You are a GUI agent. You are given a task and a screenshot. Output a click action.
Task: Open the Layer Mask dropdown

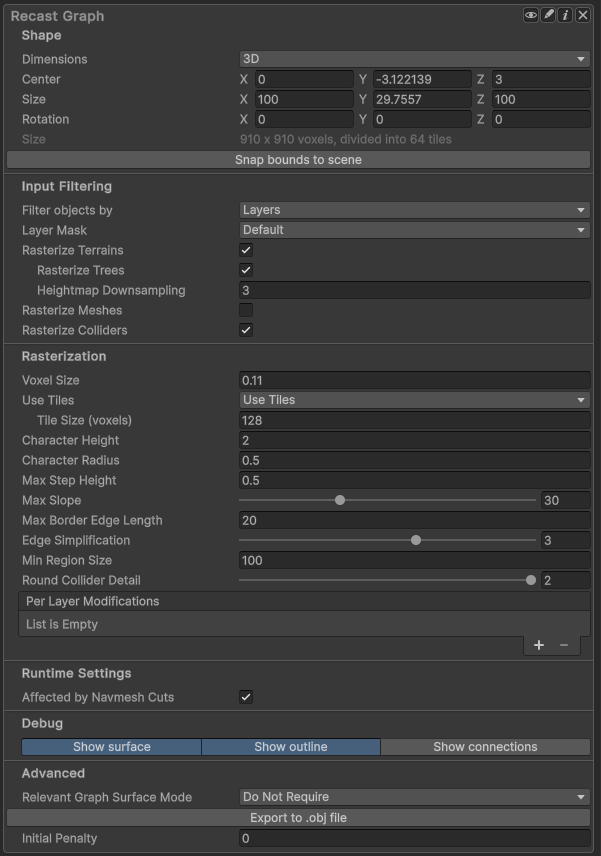pyautogui.click(x=414, y=230)
